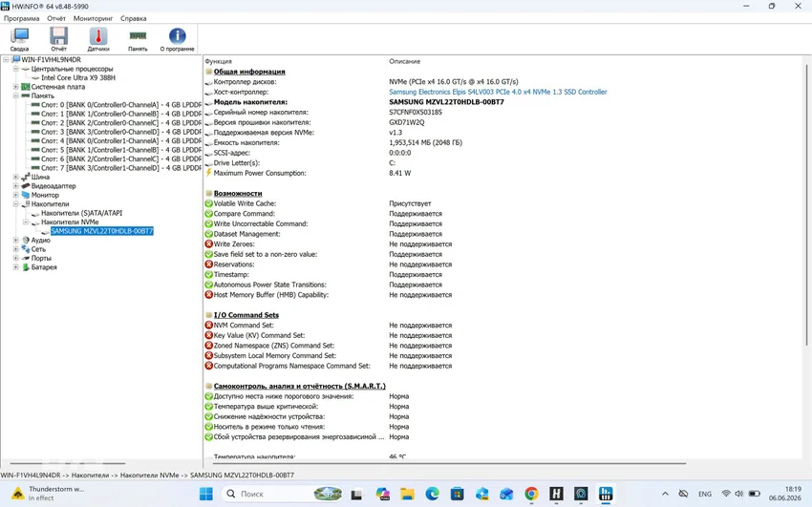812x507 pixels.
Task: Click the S.M.A.R.T. section header
Action: point(299,386)
